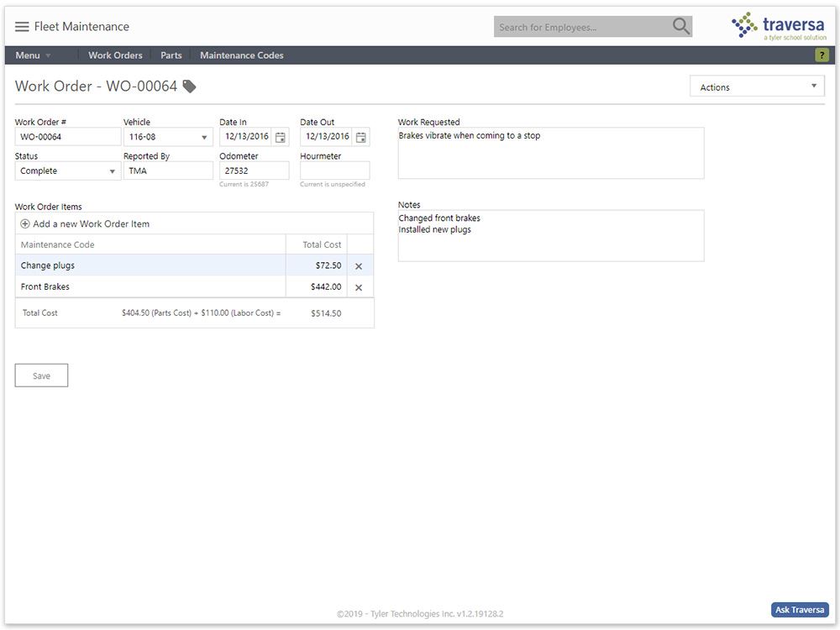
Task: Click the add Work Order Item plus icon
Action: click(25, 223)
